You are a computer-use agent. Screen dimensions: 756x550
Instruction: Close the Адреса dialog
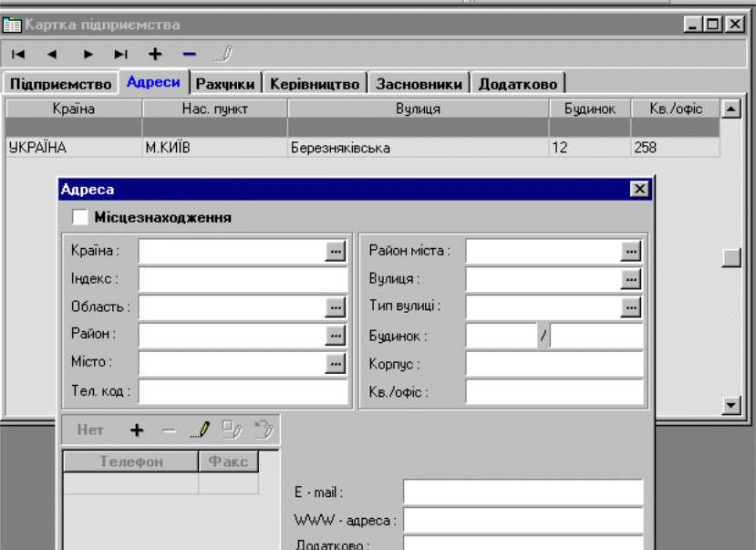coord(639,189)
